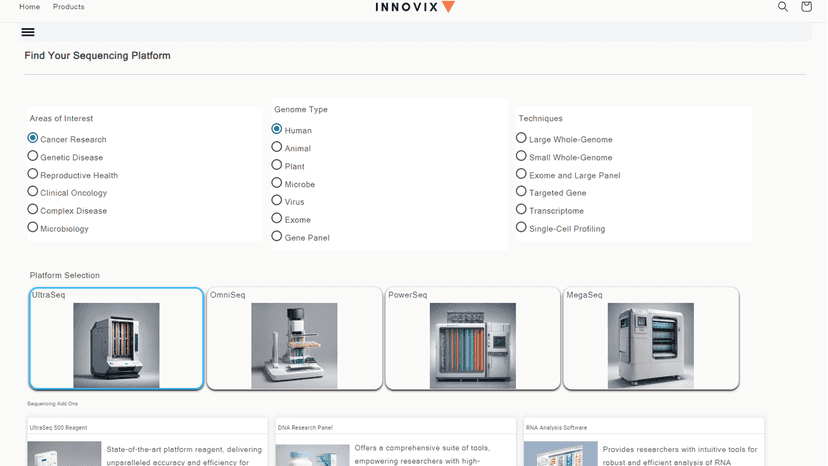Go to the Home menu item

(x=30, y=7)
